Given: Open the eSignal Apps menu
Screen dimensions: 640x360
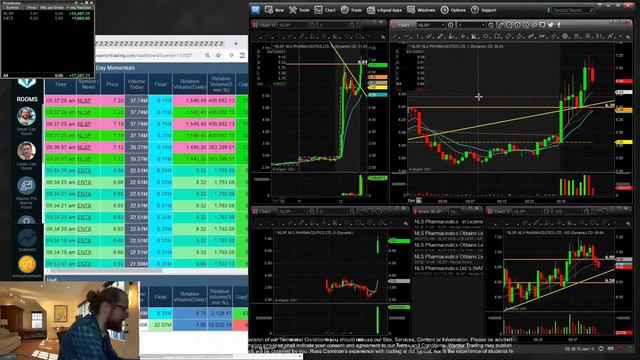Looking at the screenshot, I should (x=384, y=10).
